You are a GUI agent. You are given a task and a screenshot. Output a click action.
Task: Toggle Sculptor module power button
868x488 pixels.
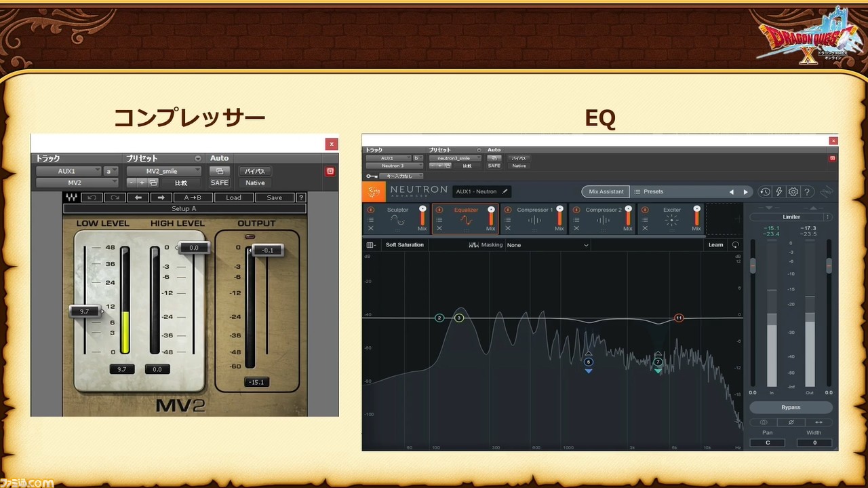tap(370, 210)
